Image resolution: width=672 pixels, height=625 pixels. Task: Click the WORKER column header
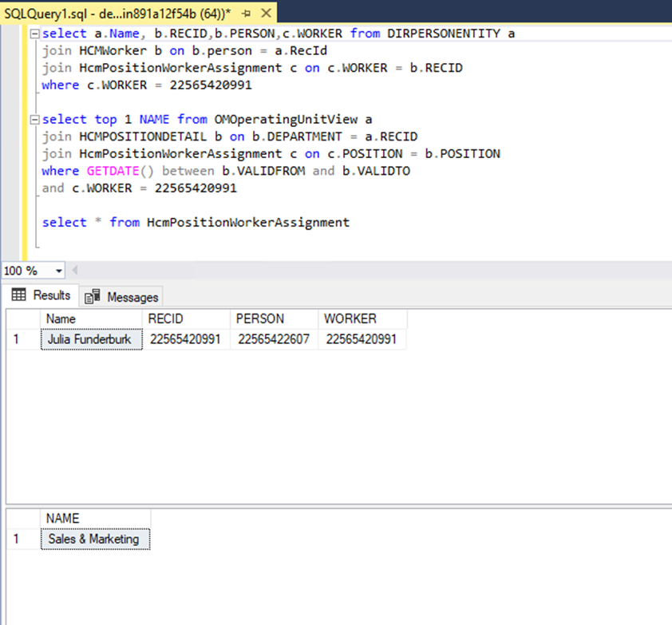click(351, 318)
